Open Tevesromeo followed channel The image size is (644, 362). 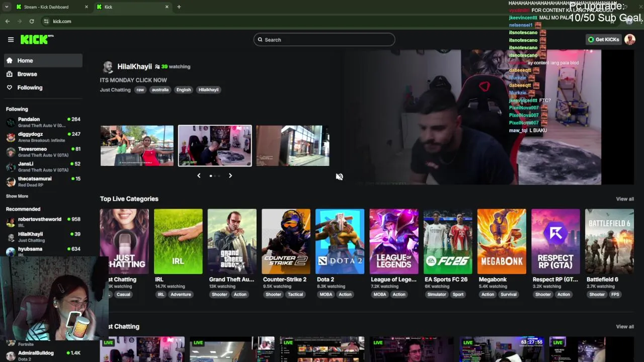tap(43, 152)
